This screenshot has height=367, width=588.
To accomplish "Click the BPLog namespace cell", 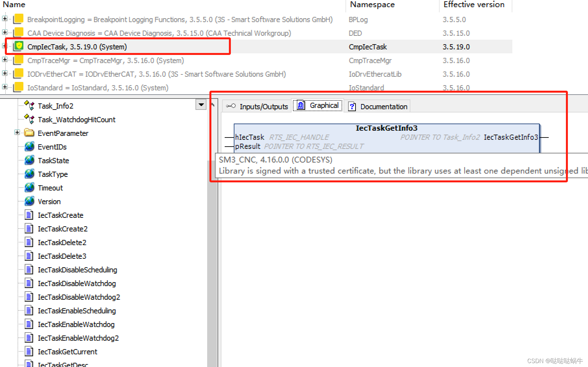I will [358, 20].
